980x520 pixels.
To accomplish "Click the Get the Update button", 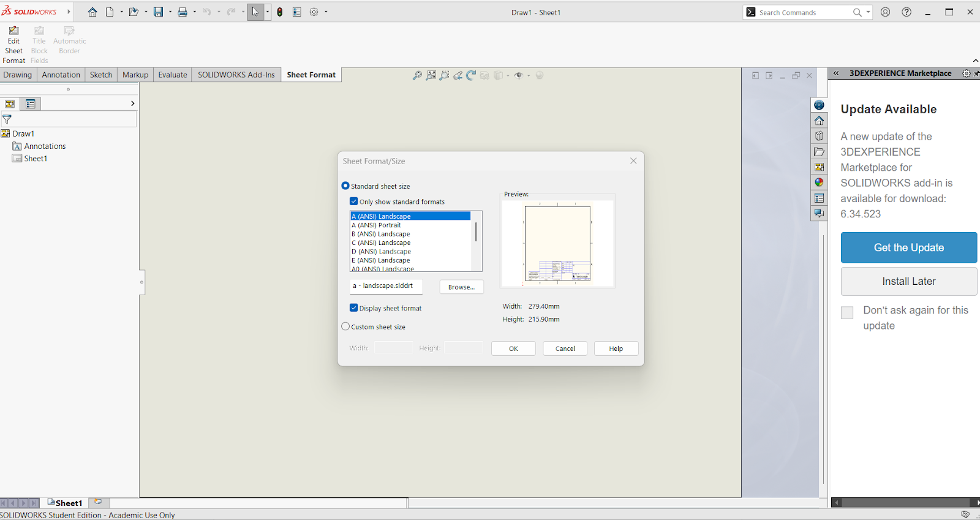I will [908, 247].
